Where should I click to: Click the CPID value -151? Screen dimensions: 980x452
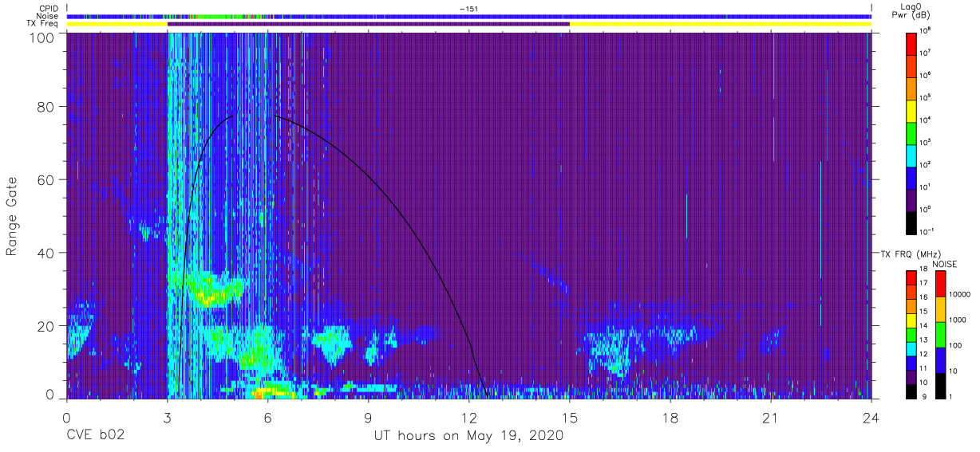pyautogui.click(x=468, y=9)
